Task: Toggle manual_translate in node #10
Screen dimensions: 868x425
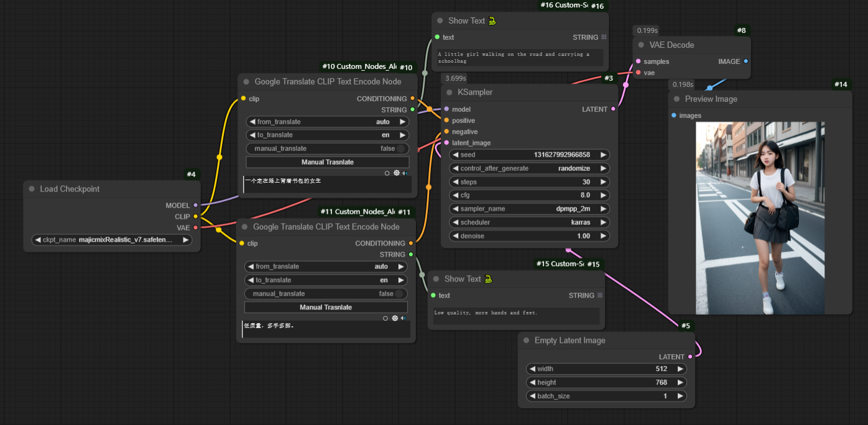Action: coord(400,149)
